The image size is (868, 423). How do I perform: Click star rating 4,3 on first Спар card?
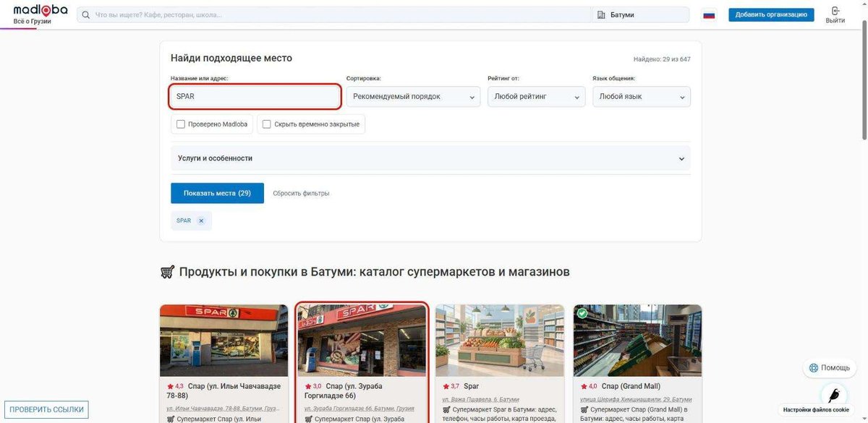[175, 386]
